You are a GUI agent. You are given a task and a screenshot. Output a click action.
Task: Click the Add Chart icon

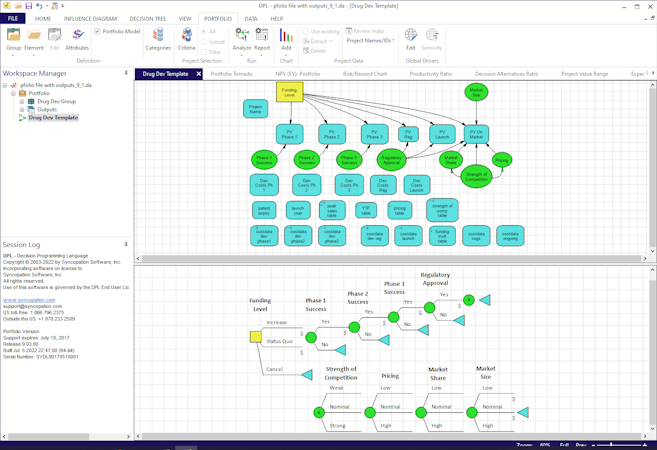click(286, 35)
